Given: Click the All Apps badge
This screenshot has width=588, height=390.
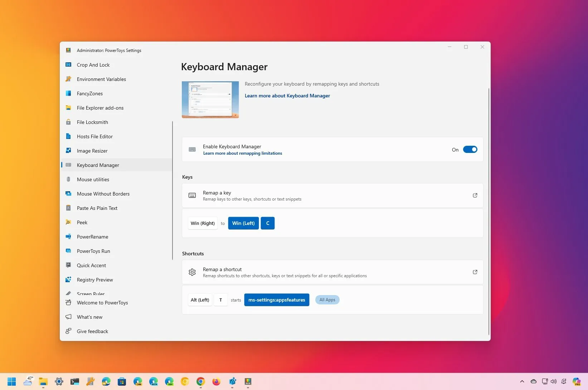Looking at the screenshot, I should pos(327,300).
